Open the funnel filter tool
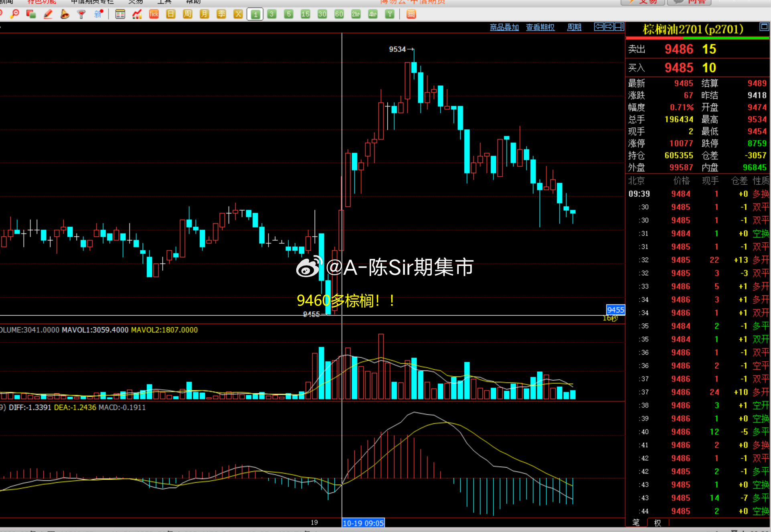The image size is (771, 532). tap(81, 14)
